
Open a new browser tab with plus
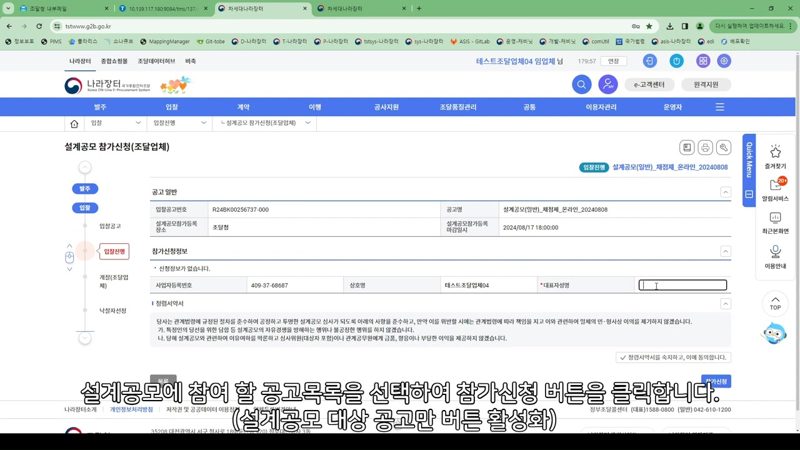point(419,8)
